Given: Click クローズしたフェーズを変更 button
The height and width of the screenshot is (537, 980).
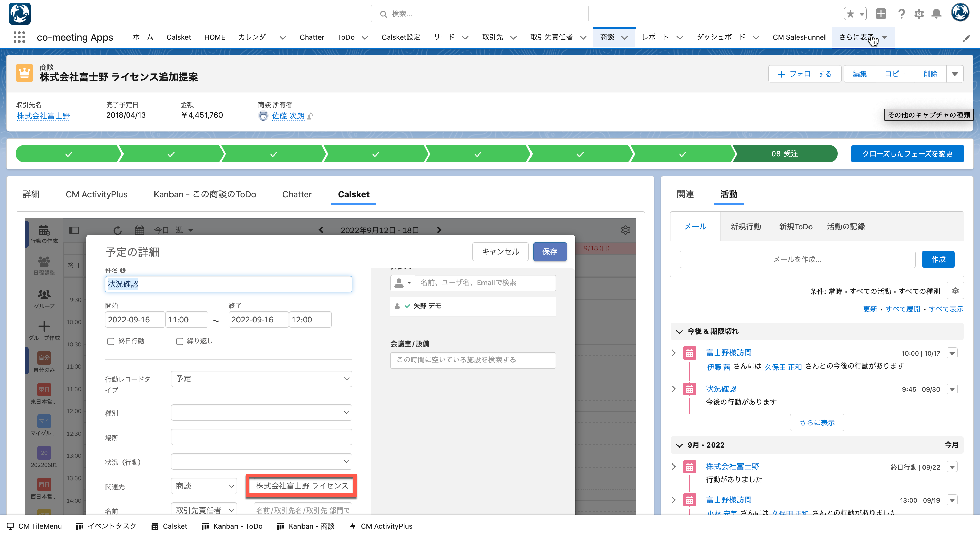Looking at the screenshot, I should pyautogui.click(x=907, y=154).
